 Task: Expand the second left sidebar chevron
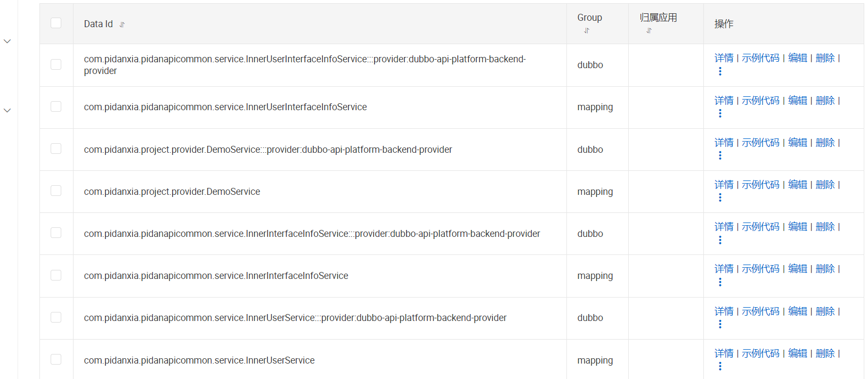point(7,110)
